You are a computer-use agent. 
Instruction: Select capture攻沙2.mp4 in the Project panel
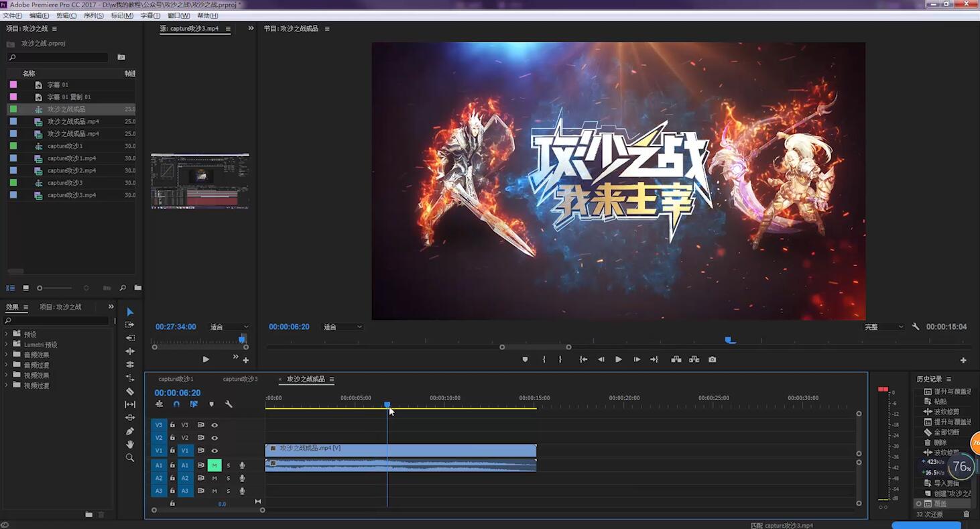(71, 170)
